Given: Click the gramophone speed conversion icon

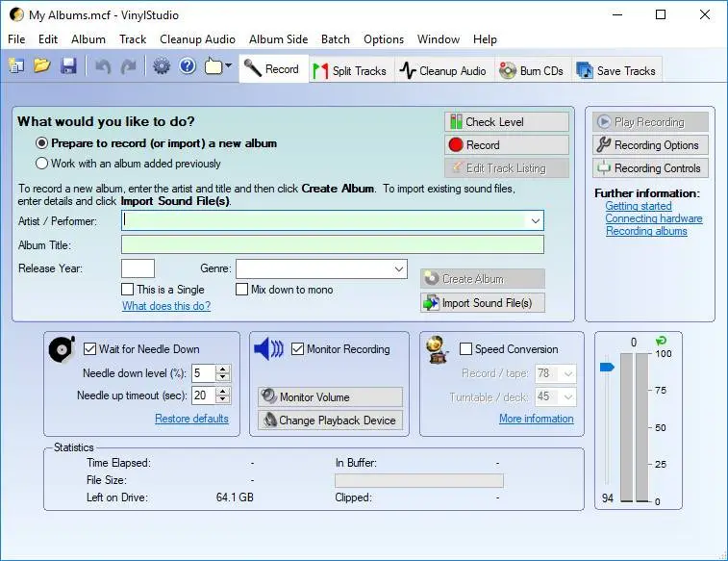Looking at the screenshot, I should click(438, 349).
